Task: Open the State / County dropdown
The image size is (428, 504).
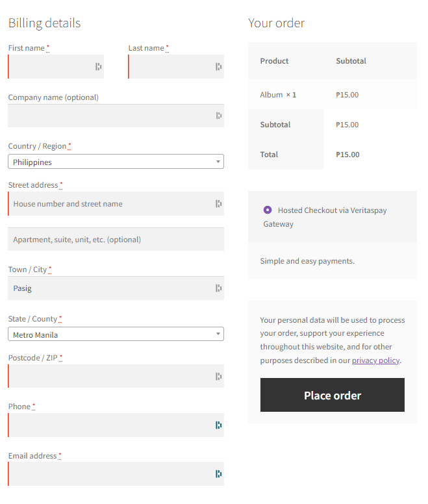Action: point(116,334)
